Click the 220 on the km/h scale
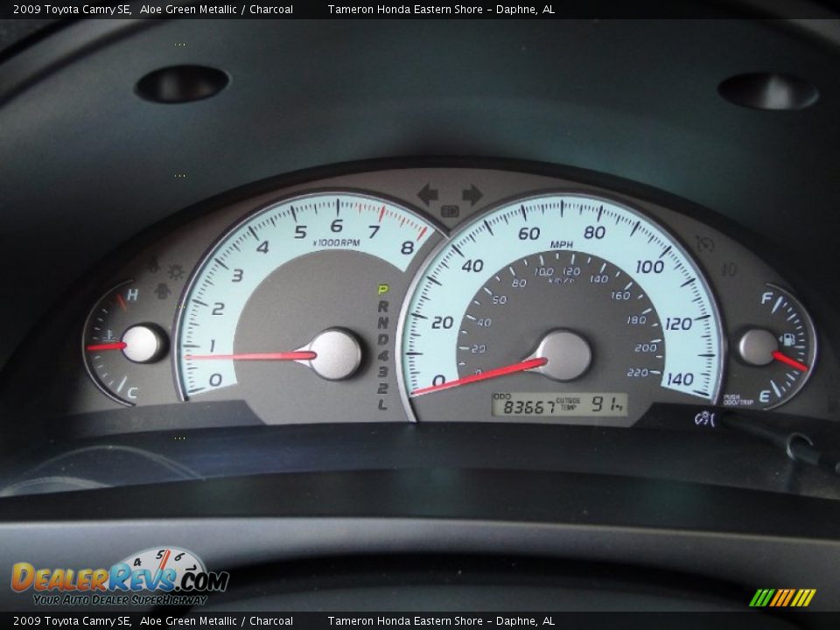The image size is (840, 630). click(638, 373)
